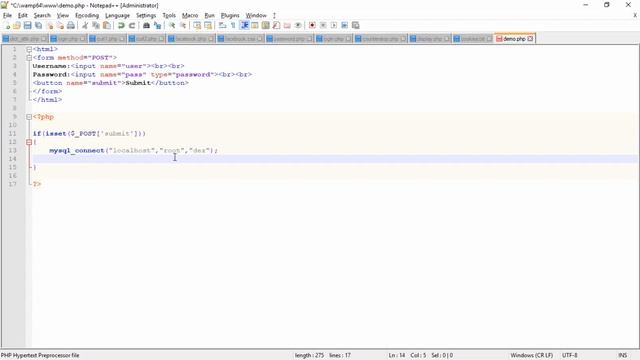Open the Run menu

pos(209,16)
